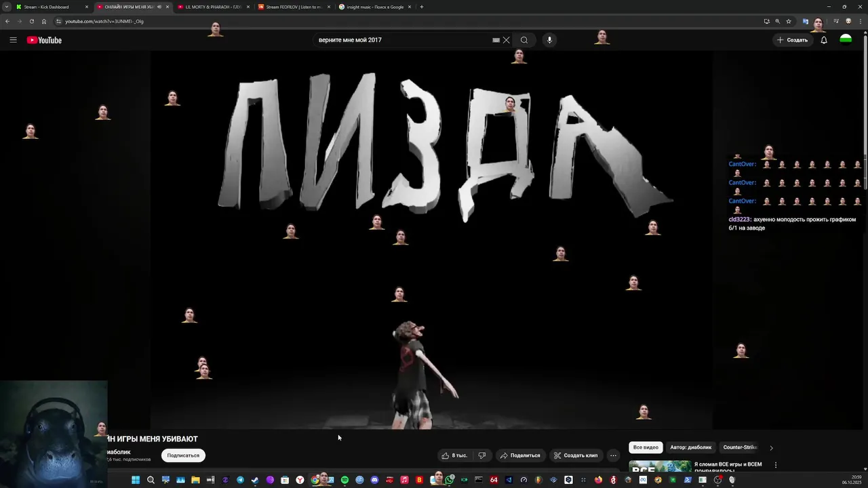Open Telegram from the taskbar
The width and height of the screenshot is (868, 488).
coord(240,480)
